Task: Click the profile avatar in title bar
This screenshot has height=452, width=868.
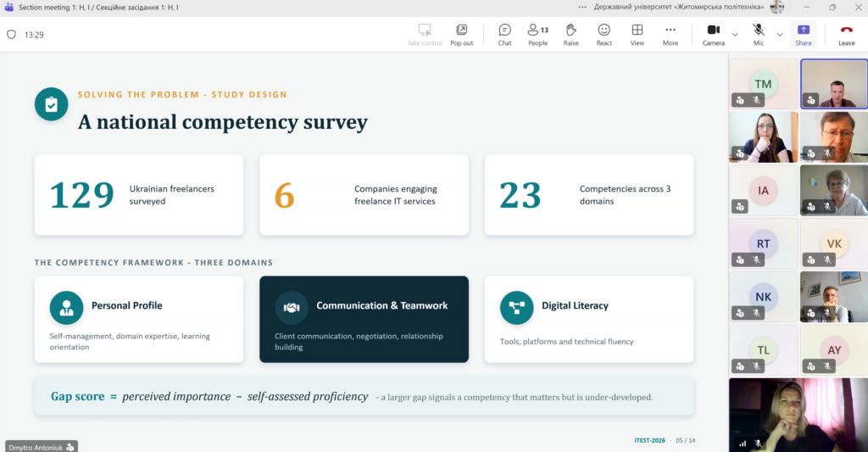Action: 777,7
